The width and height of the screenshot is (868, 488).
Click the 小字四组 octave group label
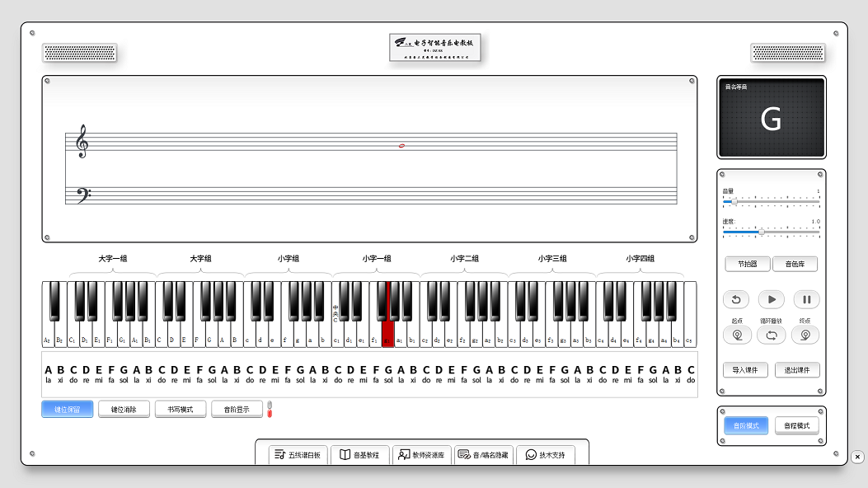pos(640,258)
